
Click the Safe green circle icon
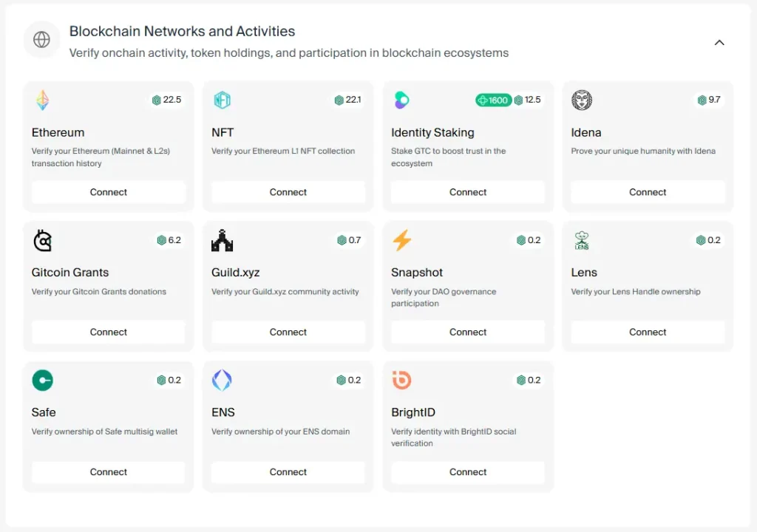[x=43, y=381]
